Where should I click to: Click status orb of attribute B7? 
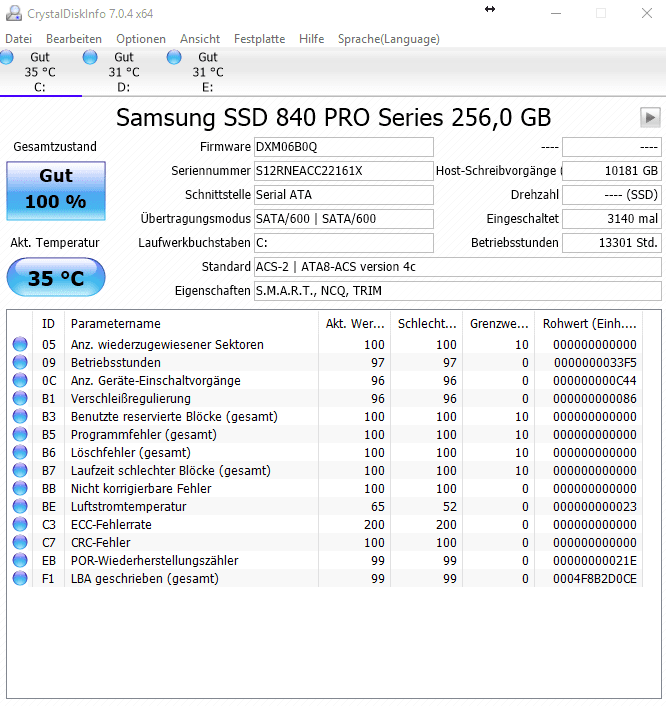20,471
